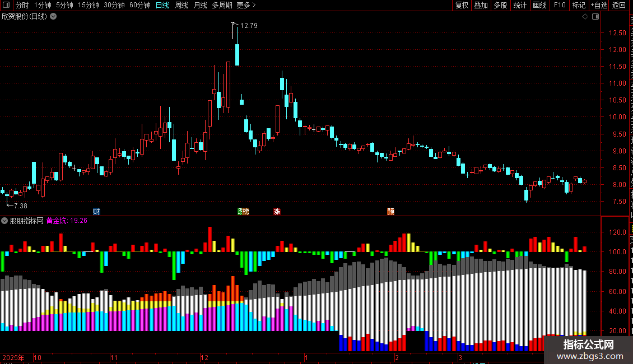633x364 pixels.
Task: Switch to 周线 weekly chart
Action: (181, 5)
